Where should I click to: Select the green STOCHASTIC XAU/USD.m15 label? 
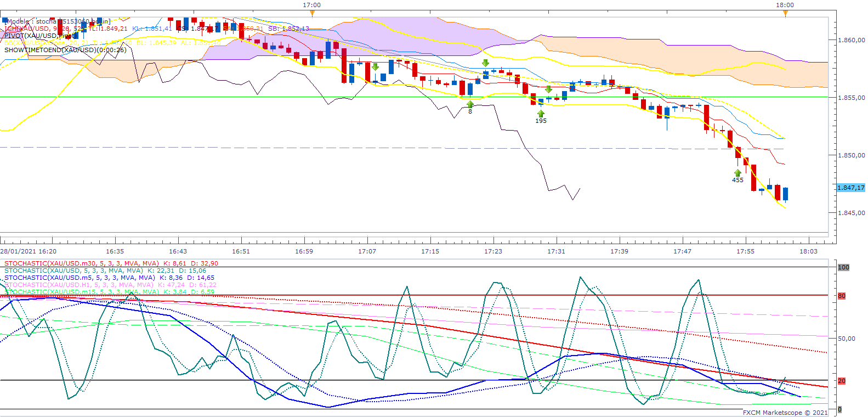point(110,292)
